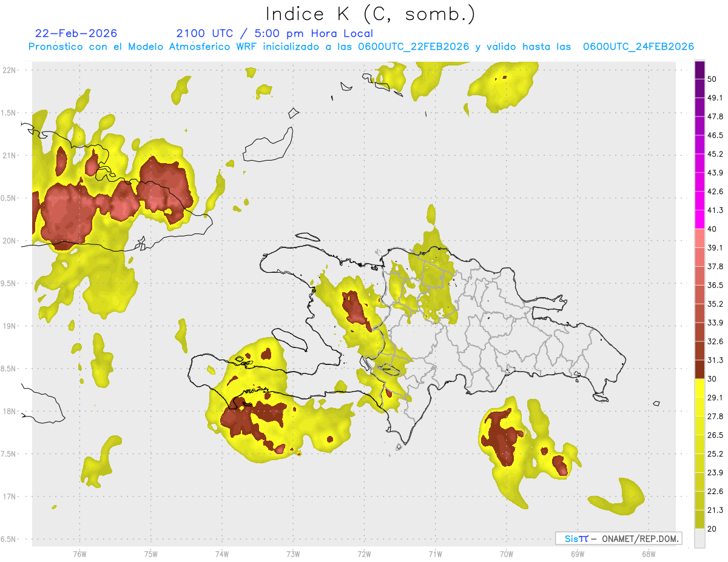Click the "73W" longitude label

(293, 554)
